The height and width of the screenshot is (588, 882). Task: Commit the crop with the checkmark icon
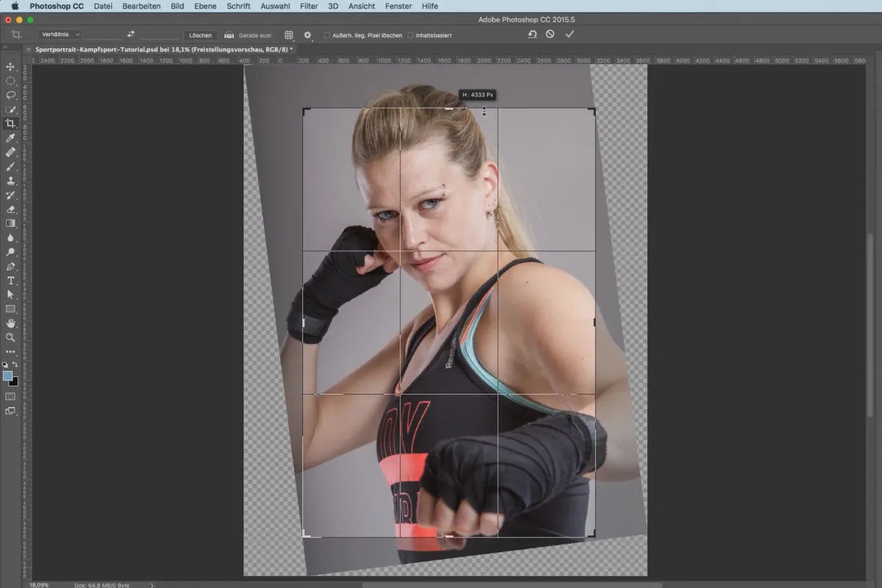tap(570, 35)
